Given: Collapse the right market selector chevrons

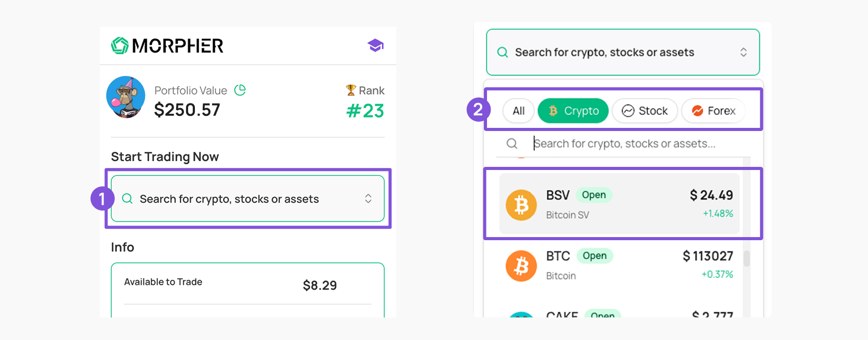Looking at the screenshot, I should click(743, 52).
